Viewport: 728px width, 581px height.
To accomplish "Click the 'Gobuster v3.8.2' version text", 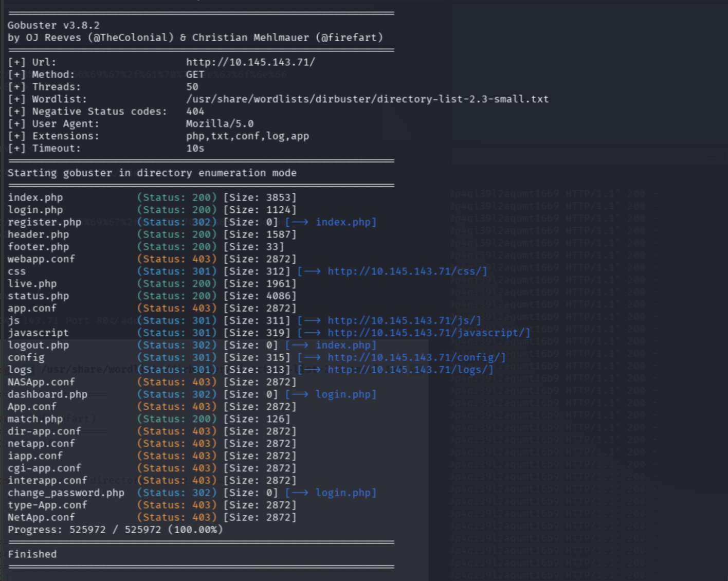I will [53, 25].
